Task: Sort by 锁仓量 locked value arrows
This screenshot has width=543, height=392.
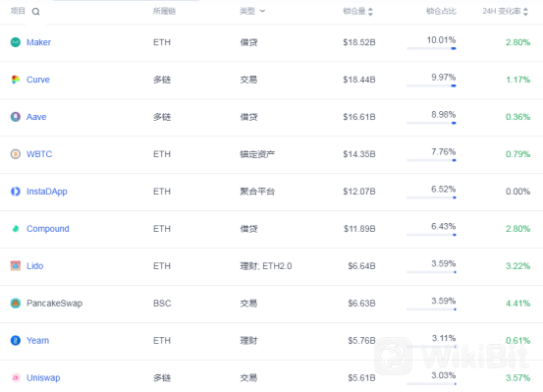Action: pos(370,12)
